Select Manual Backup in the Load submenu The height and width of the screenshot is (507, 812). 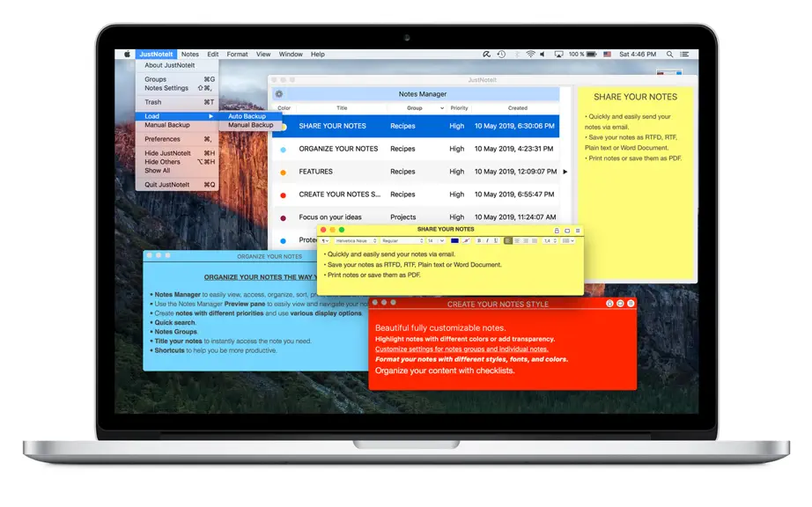click(250, 125)
